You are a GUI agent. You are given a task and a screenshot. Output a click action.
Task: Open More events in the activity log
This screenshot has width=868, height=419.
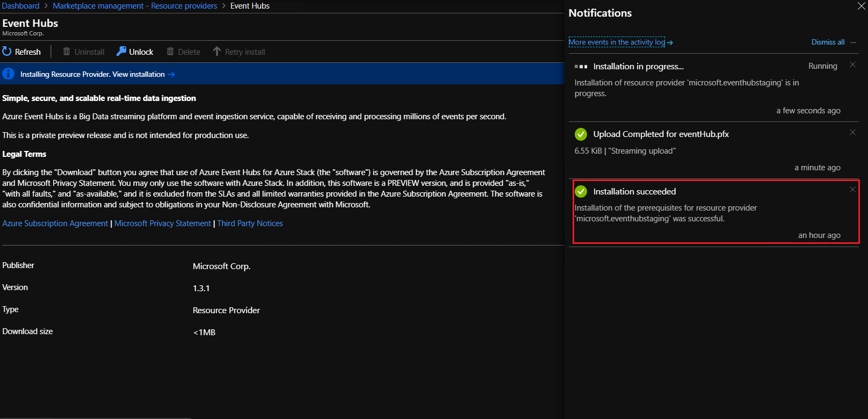tap(617, 42)
